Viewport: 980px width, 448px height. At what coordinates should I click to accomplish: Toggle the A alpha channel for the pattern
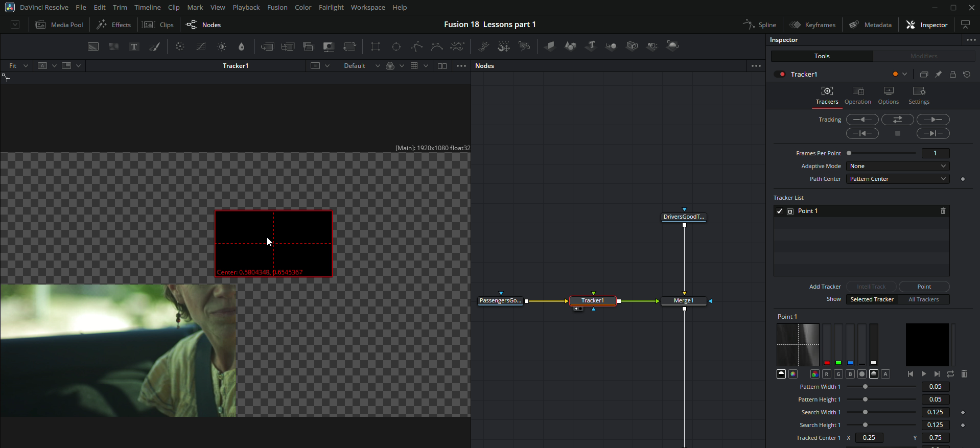(x=885, y=374)
